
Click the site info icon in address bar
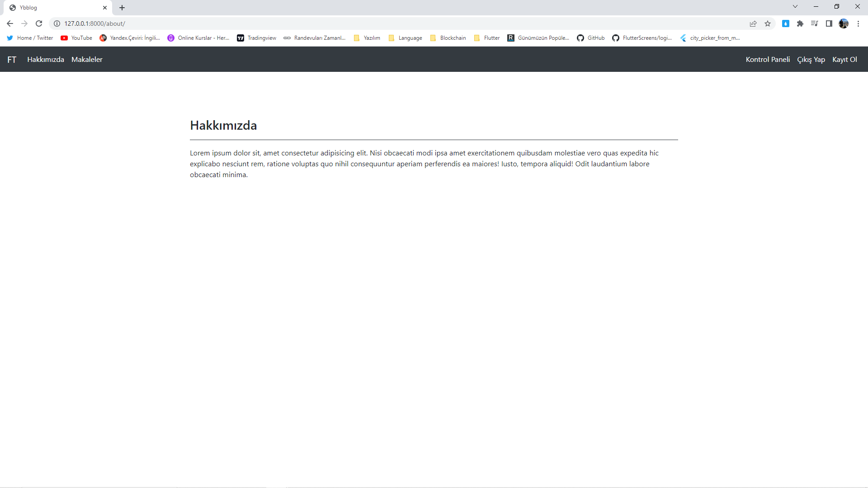point(57,23)
